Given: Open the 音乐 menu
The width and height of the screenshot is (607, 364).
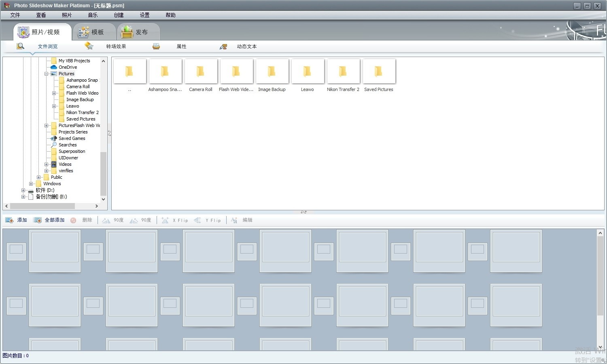Looking at the screenshot, I should [93, 15].
